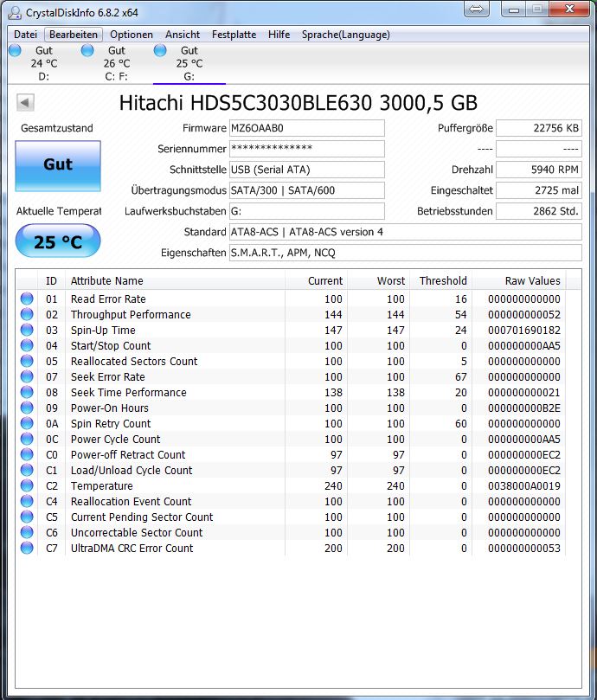Screen dimensions: 597x700
Task: Click the Betriebsstunden value 2862 Std.
Action: pos(539,211)
